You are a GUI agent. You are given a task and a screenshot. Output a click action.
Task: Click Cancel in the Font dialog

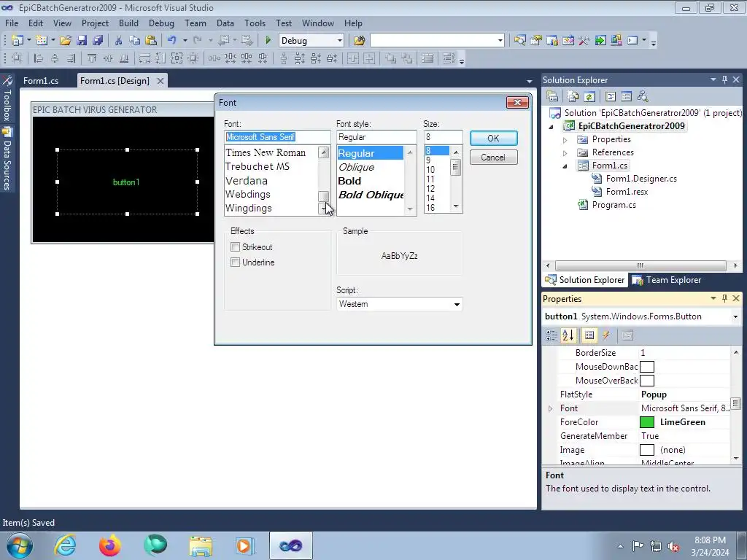493,157
